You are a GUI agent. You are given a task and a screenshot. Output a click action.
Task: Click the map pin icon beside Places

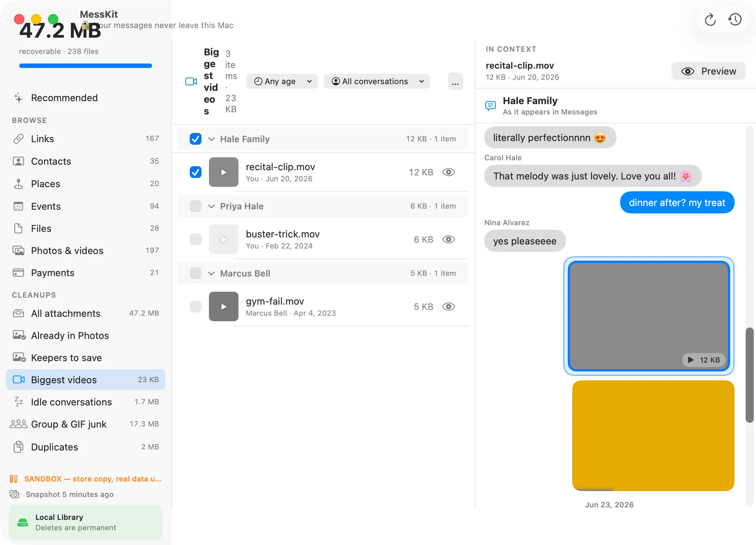[18, 184]
